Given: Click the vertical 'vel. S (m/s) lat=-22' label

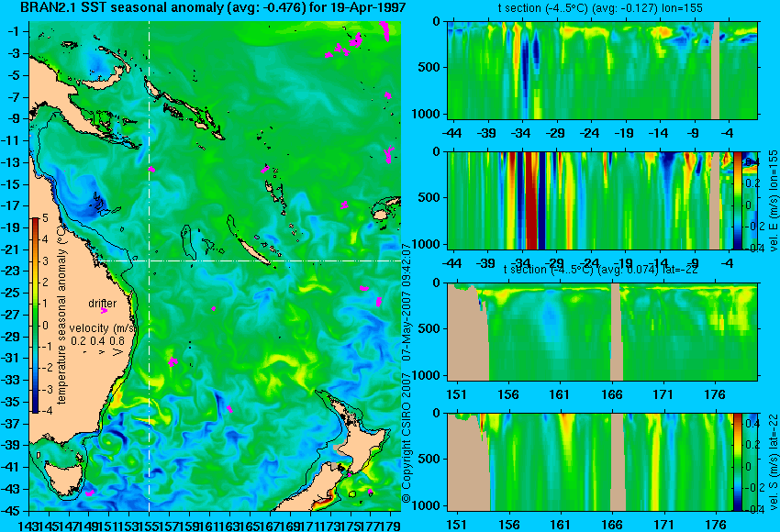Looking at the screenshot, I should 774,462.
